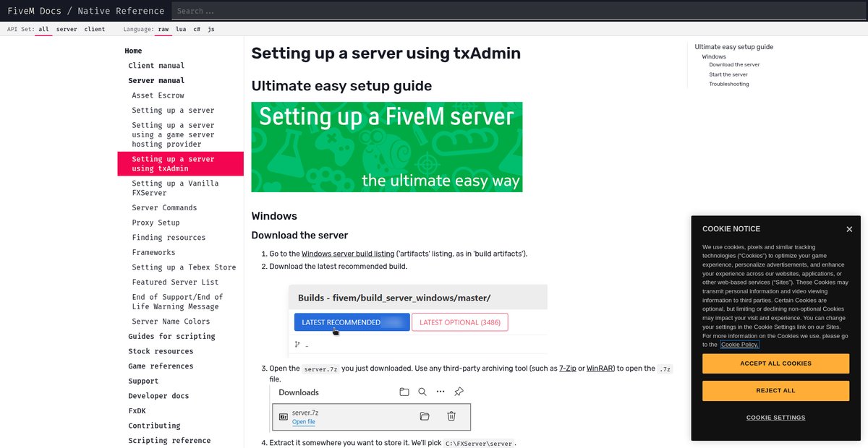The height and width of the screenshot is (448, 868).
Task: Switch language to raw
Action: (x=163, y=30)
